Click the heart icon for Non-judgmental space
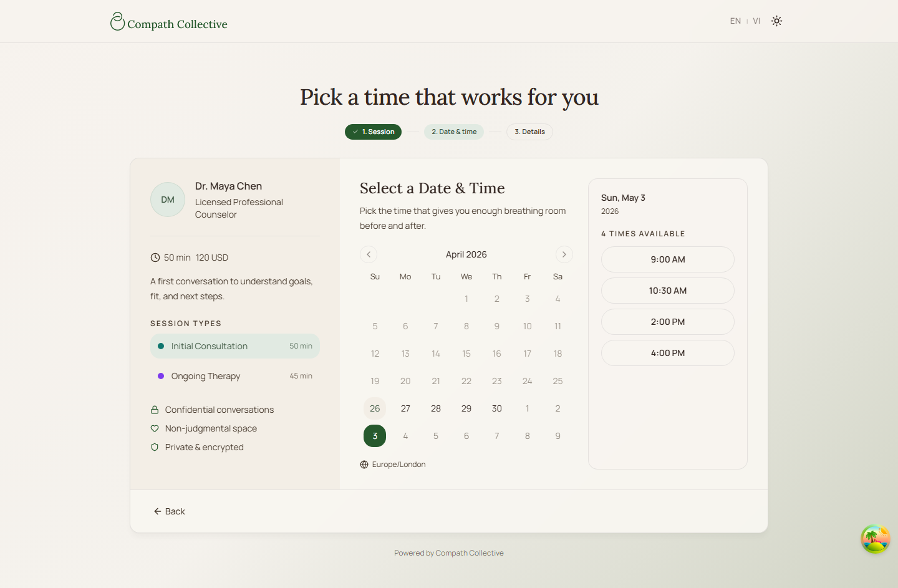 [x=155, y=428]
